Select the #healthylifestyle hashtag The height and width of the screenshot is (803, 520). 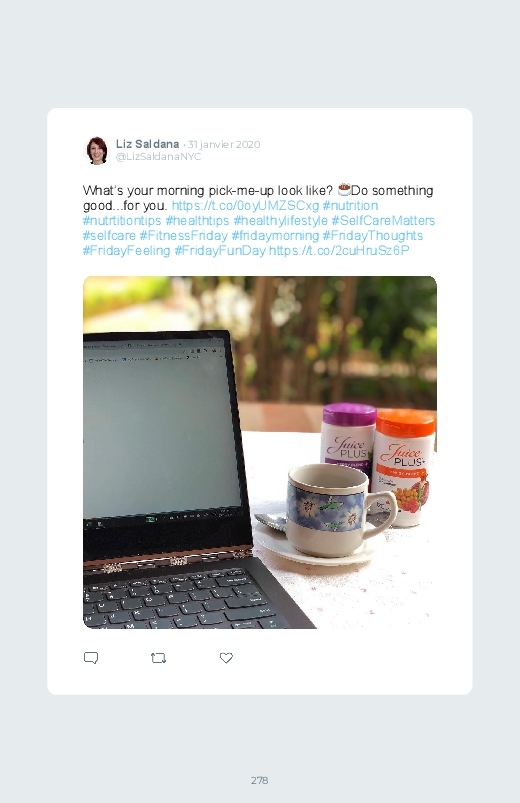pos(280,221)
